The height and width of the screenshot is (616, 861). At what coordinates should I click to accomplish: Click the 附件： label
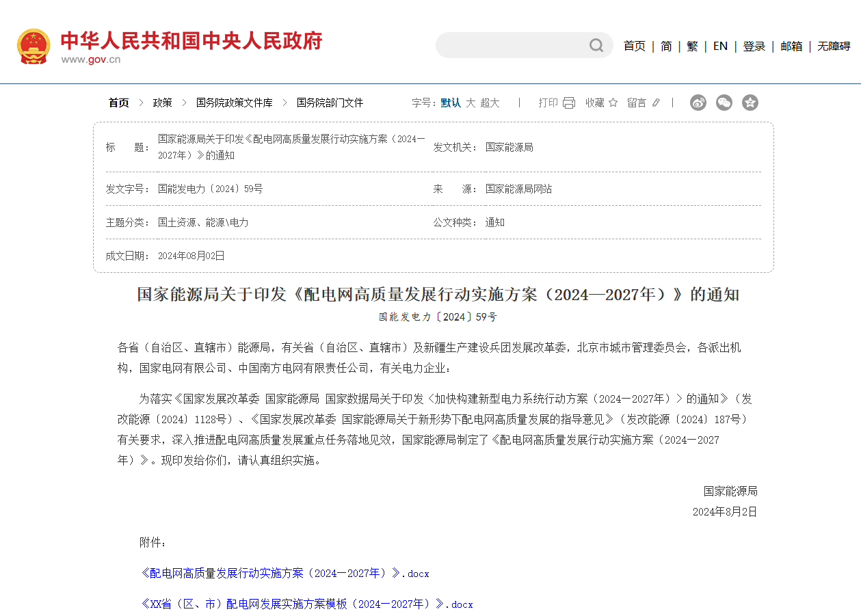(153, 542)
